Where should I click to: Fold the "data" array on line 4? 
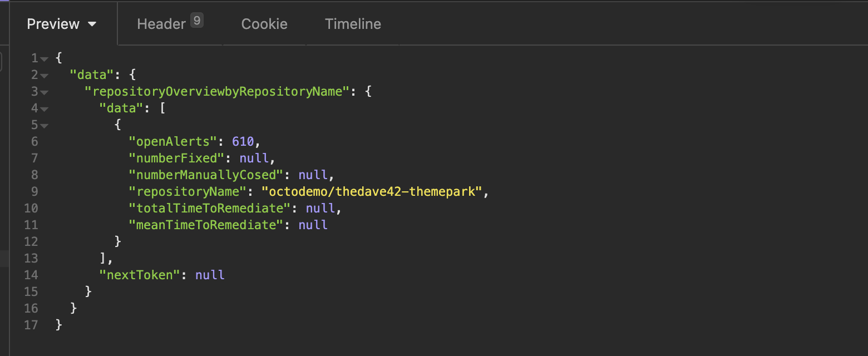coord(45,109)
